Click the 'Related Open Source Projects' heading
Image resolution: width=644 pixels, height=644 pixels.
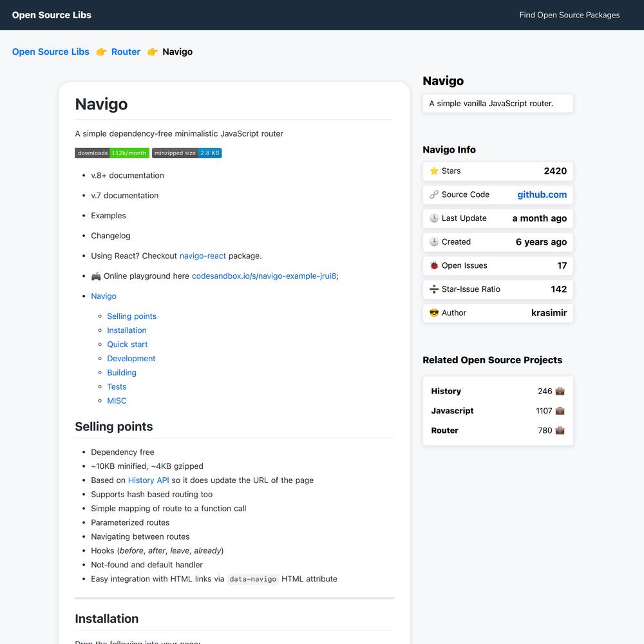(x=493, y=360)
